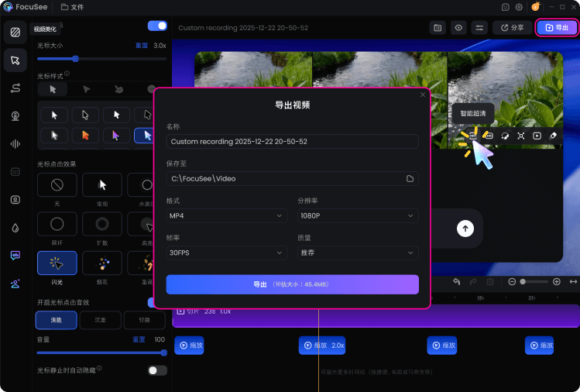Screen dimensions: 580x392
Task: Click 导出 button in top-right toolbar
Action: tap(557, 28)
